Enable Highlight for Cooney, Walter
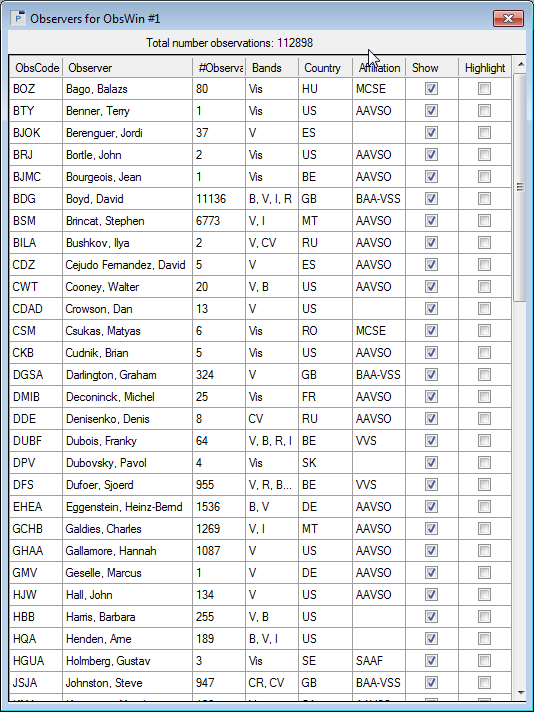This screenshot has width=534, height=712. 485,287
